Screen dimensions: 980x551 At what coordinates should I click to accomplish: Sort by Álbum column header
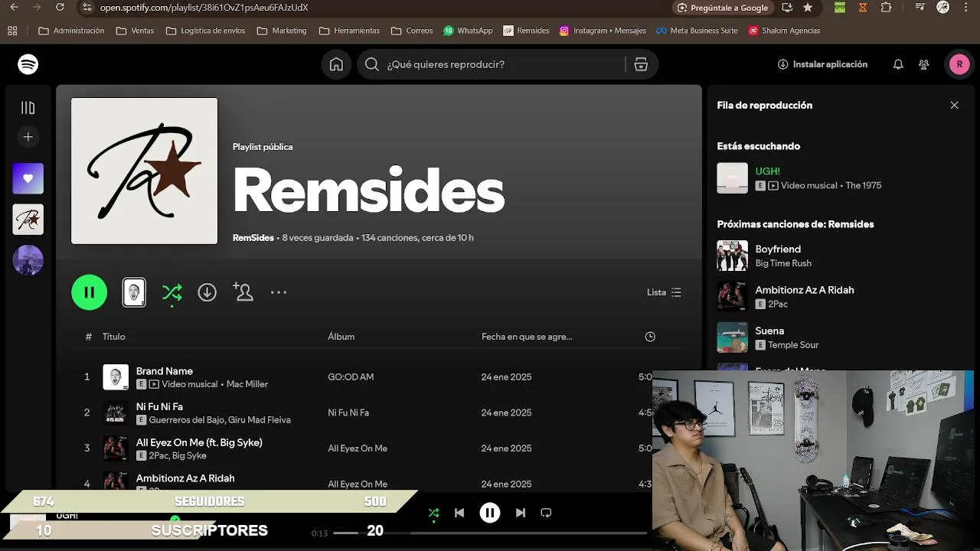341,337
